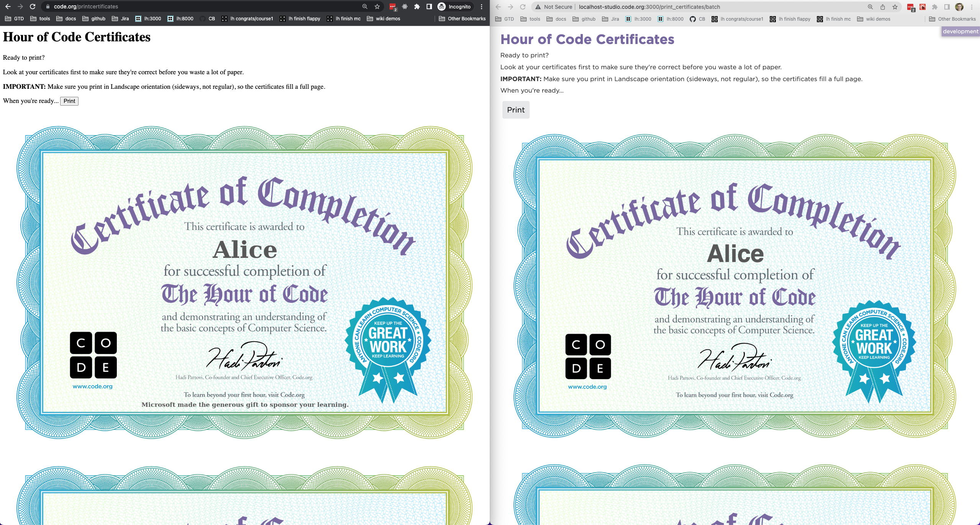The height and width of the screenshot is (525, 980).
Task: Open the GTD bookmark folder in the left window
Action: pyautogui.click(x=14, y=18)
